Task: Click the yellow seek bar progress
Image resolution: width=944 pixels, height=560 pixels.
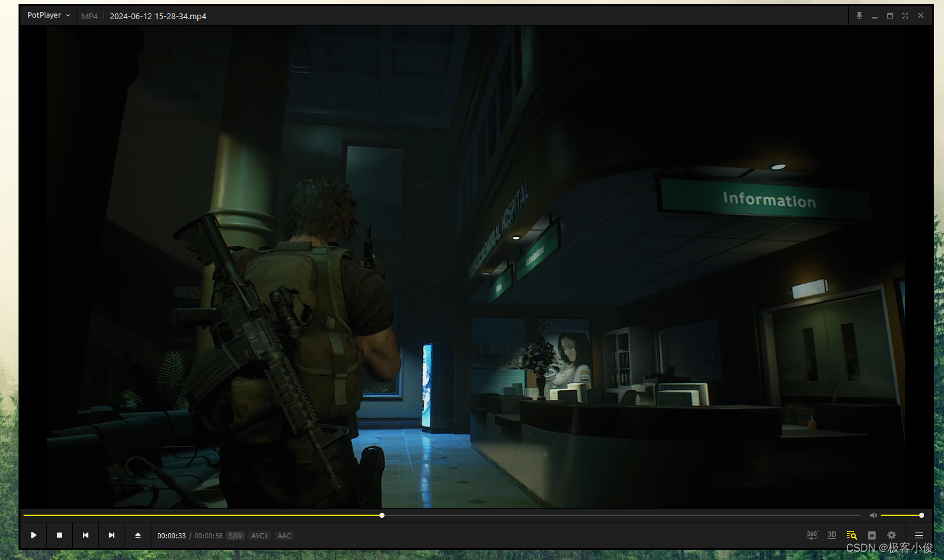Action: [x=202, y=515]
